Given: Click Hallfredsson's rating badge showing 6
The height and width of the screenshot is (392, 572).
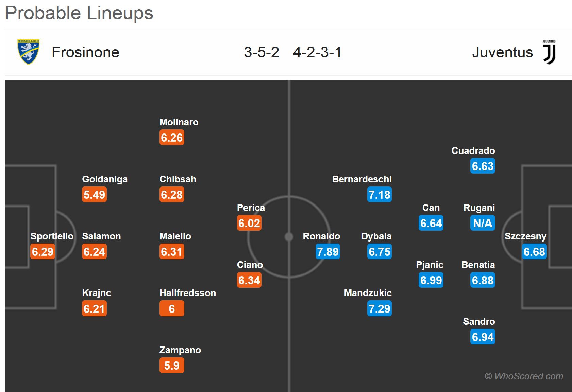Looking at the screenshot, I should coord(172,309).
